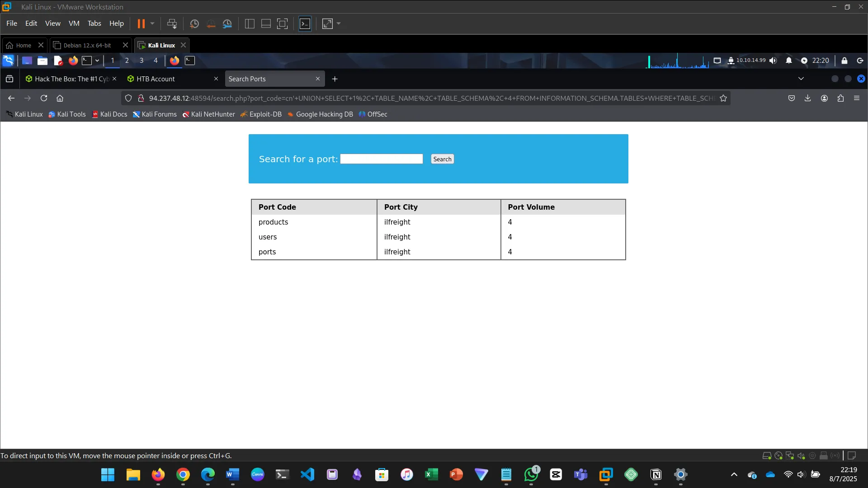868x488 pixels.
Task: Bookmark this page with the star icon
Action: coord(723,98)
